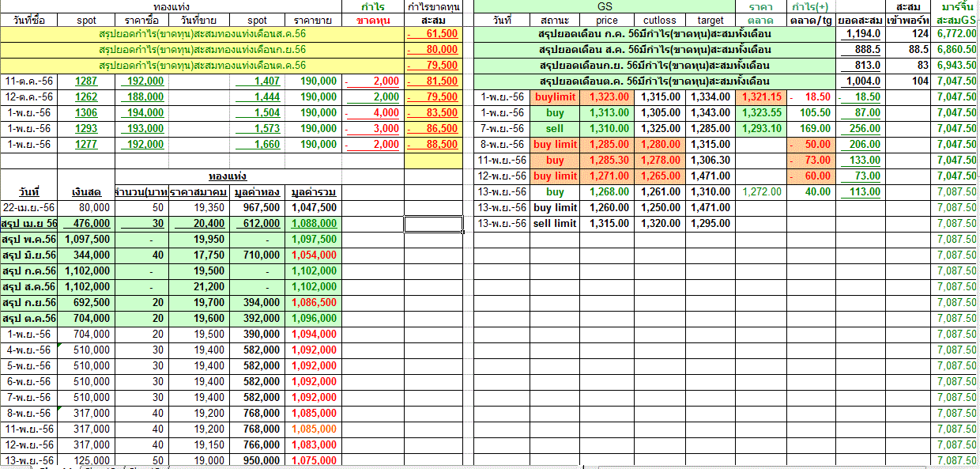Screen dimensions: 980x469
Task: Select profit cell 169.00
Action: (x=810, y=128)
